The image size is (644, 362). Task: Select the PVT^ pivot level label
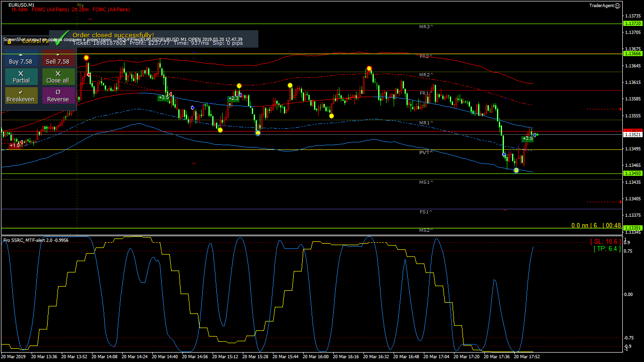[426, 152]
